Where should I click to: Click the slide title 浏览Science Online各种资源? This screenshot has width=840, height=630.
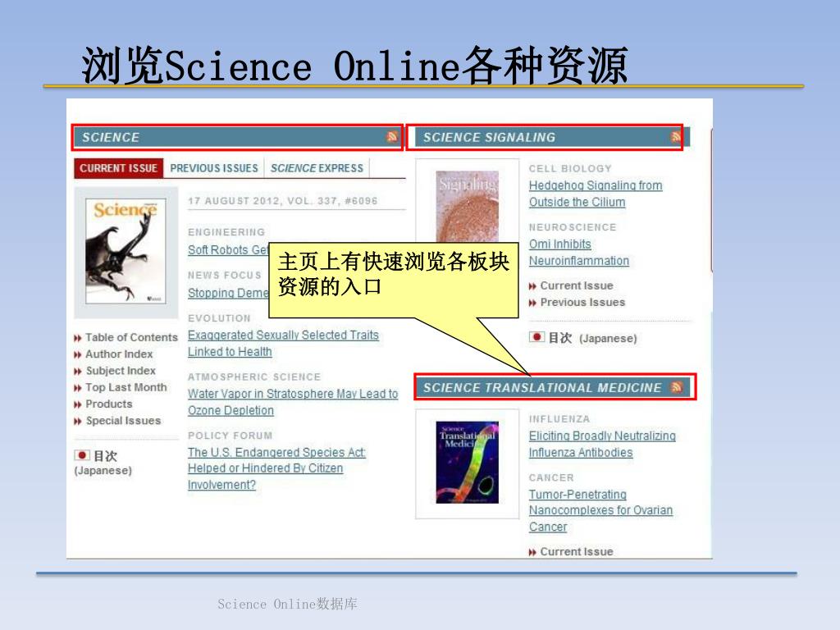(x=354, y=66)
